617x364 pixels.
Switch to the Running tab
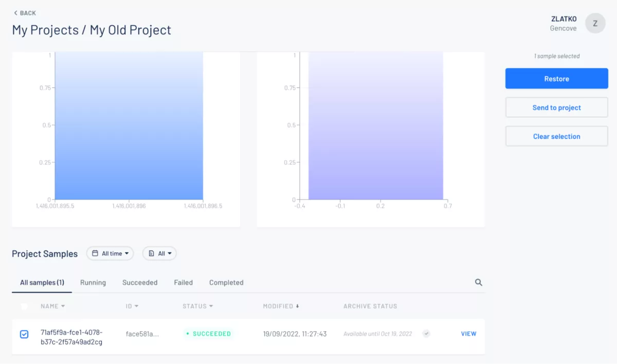coord(93,282)
